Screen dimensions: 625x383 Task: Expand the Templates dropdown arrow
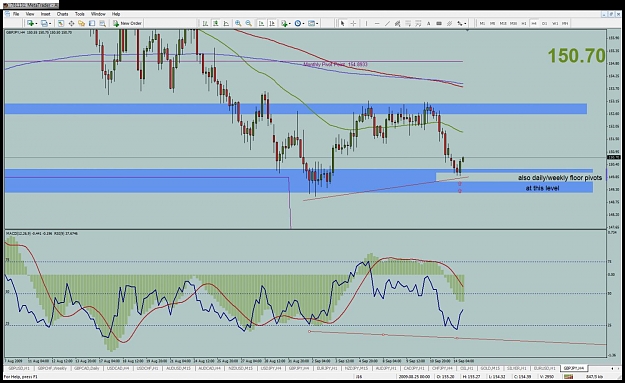pos(317,24)
